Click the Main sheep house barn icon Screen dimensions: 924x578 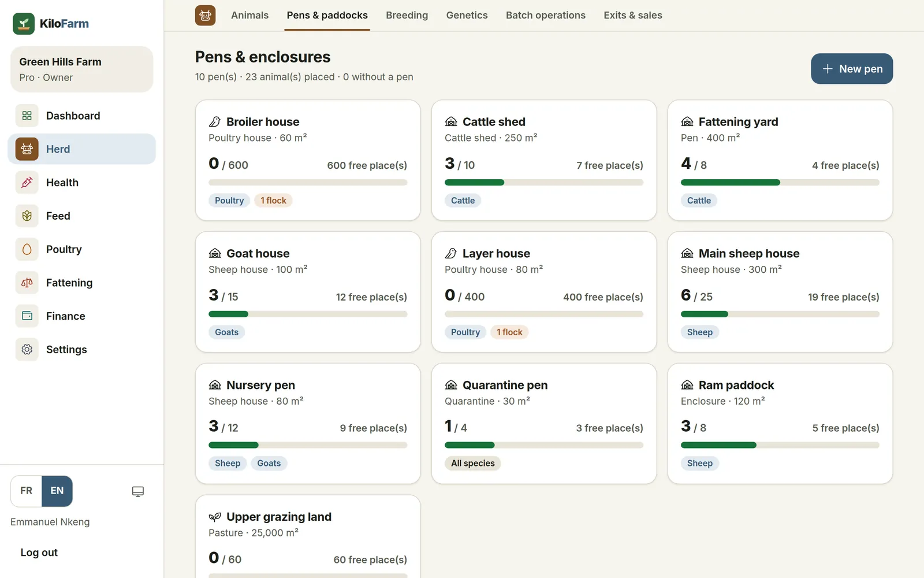tap(687, 254)
